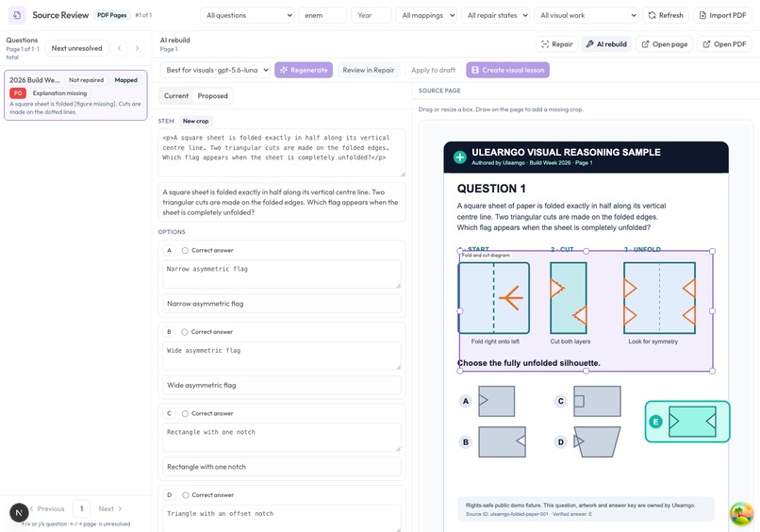Image resolution: width=760 pixels, height=532 pixels.
Task: Click the Create visual lesson button
Action: click(x=507, y=70)
